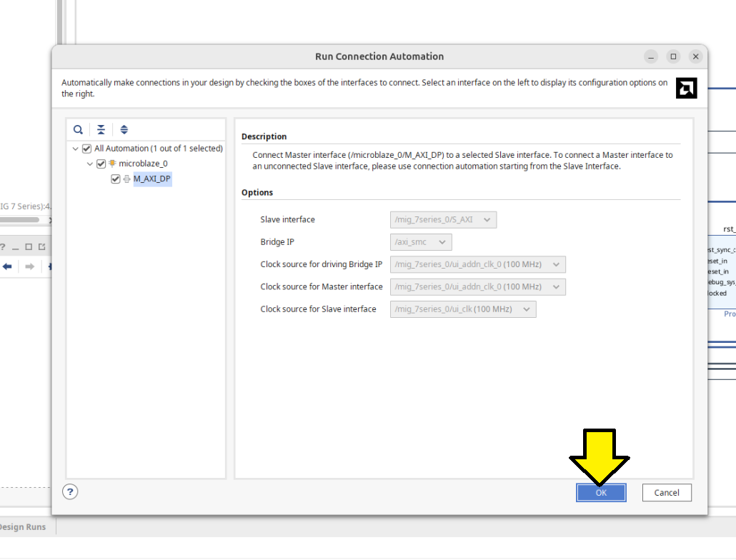
Task: Click the back arrow in the background panel
Action: pos(7,266)
